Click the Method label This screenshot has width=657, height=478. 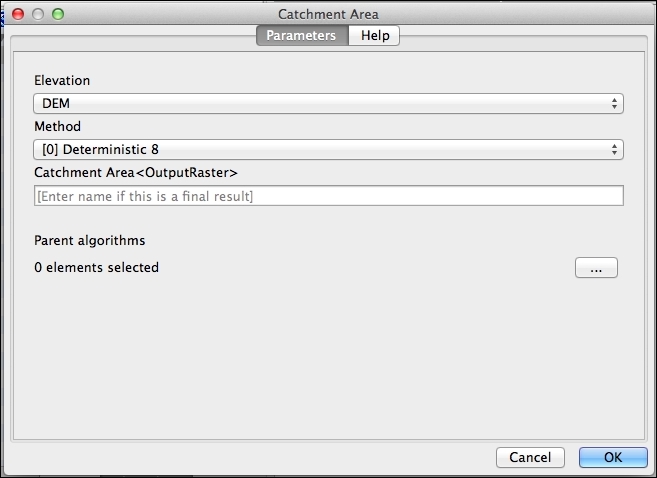click(x=58, y=127)
